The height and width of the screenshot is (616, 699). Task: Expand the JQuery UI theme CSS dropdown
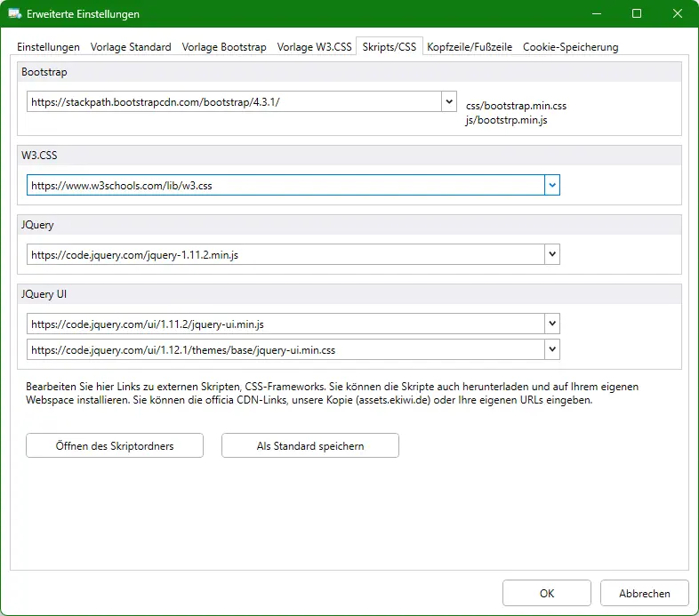pos(552,349)
